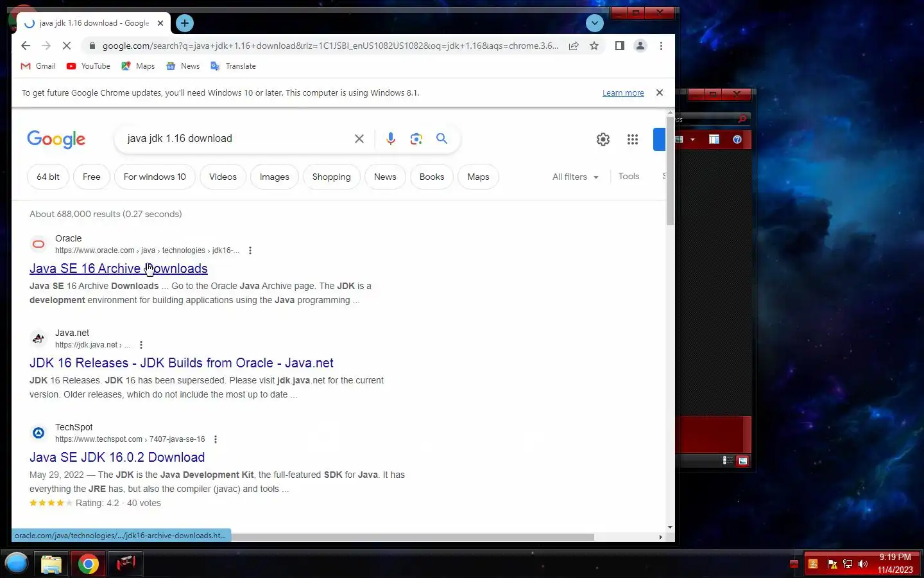Open File Explorer from the taskbar

[51, 565]
